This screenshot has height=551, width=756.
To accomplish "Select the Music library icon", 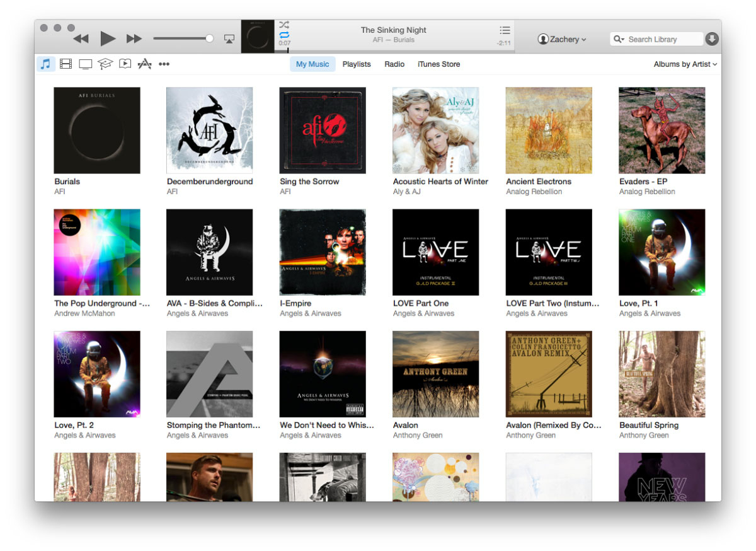I will point(45,64).
